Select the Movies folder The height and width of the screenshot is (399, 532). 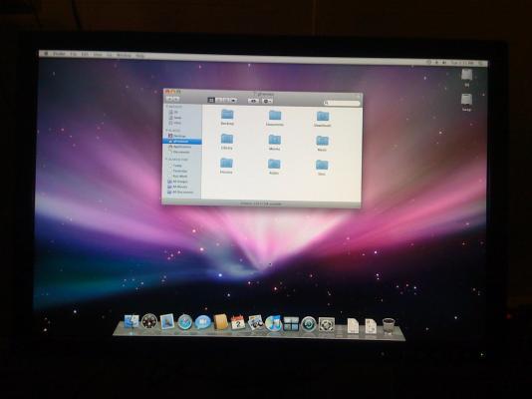coord(275,142)
